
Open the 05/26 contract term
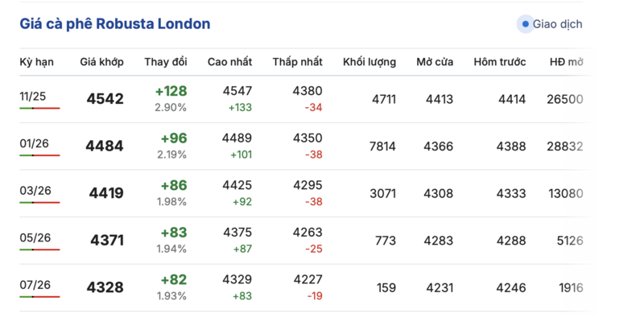[34, 237]
